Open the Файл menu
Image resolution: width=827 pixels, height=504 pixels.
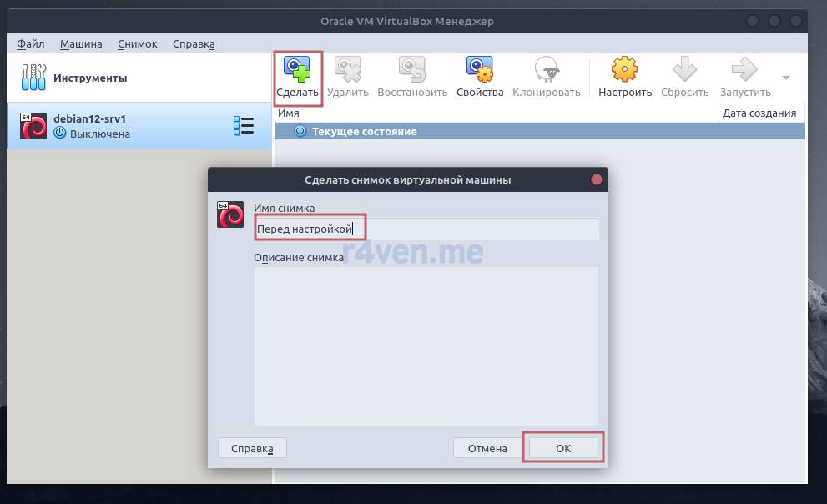coord(31,43)
